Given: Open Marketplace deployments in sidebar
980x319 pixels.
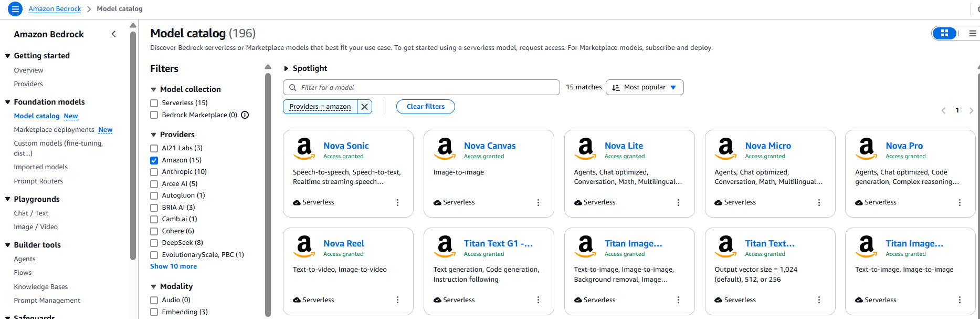Looking at the screenshot, I should pos(54,130).
